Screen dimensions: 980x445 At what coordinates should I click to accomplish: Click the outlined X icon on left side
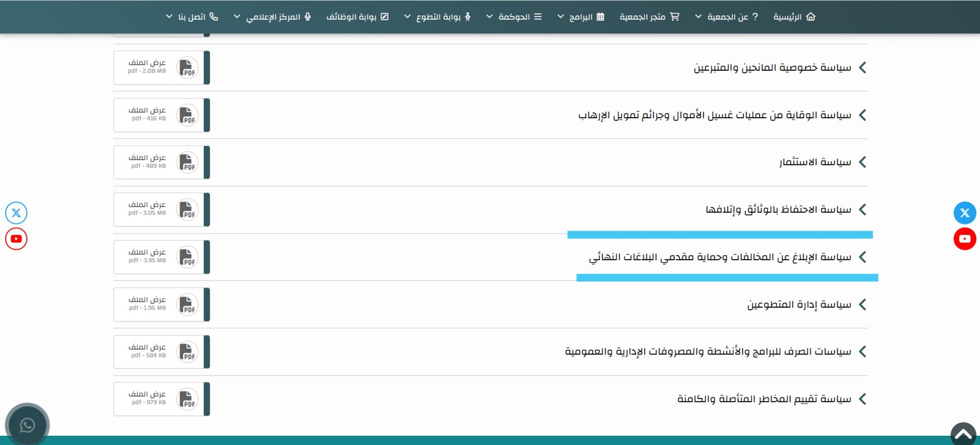coord(16,213)
